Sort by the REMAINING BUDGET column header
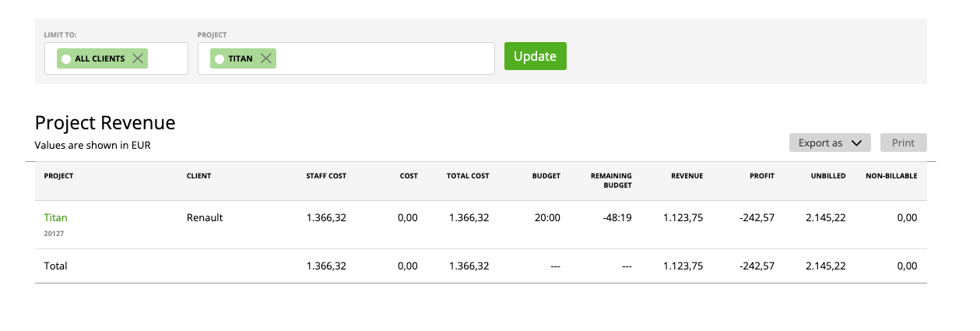Viewport: 980px width, 331px height. [x=611, y=181]
